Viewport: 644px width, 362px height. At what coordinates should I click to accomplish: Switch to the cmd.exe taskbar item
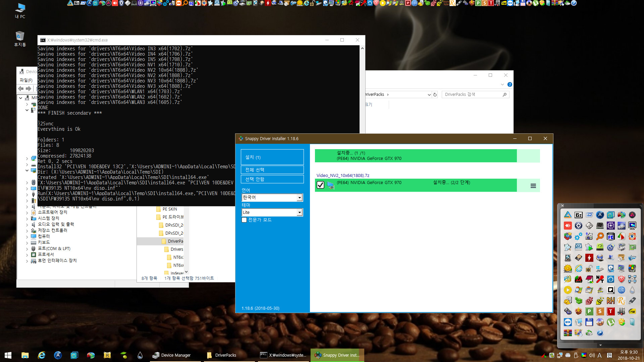(x=284, y=355)
